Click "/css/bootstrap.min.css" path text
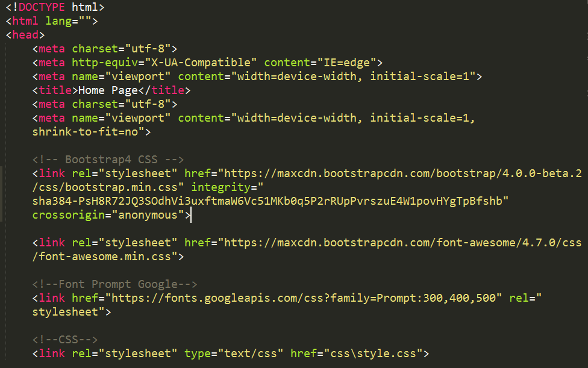The height and width of the screenshot is (368, 588). [105, 187]
